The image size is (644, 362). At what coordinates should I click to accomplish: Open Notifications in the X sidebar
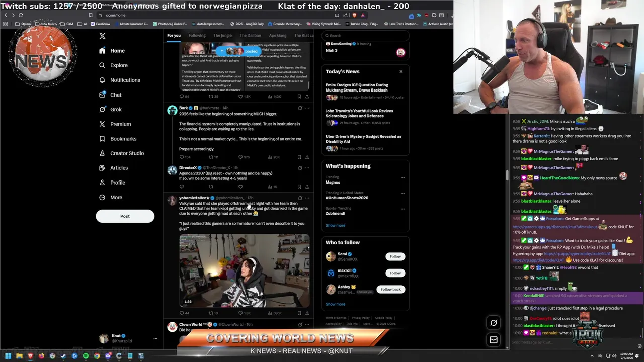coord(119,80)
